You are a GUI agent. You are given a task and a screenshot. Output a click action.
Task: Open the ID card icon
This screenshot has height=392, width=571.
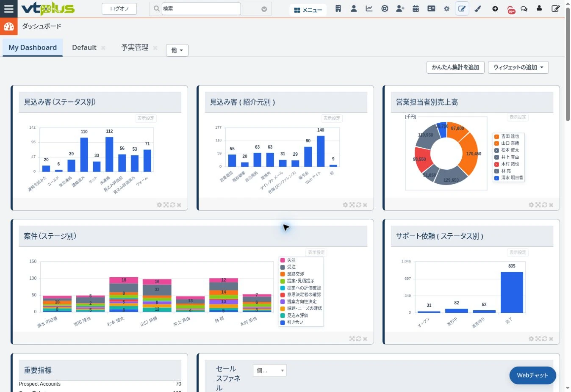coord(431,9)
